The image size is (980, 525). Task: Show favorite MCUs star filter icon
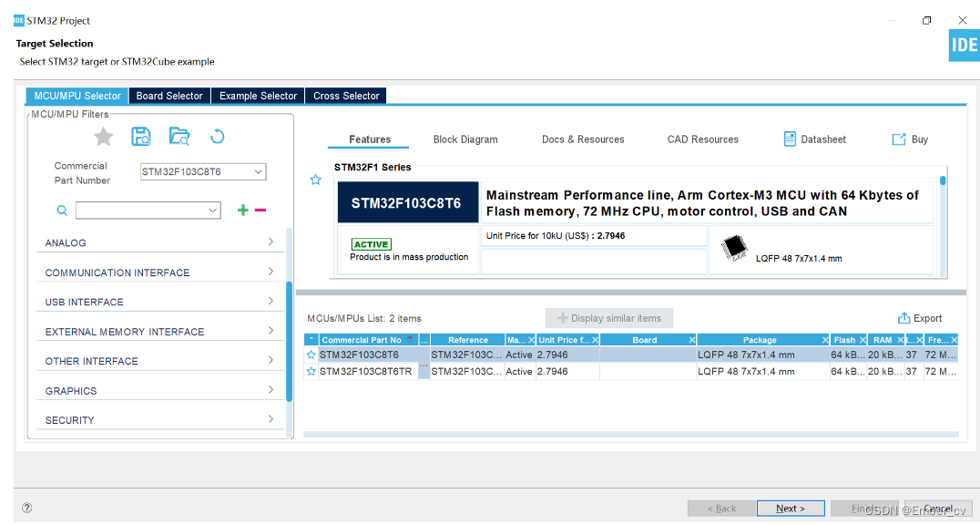tap(103, 137)
